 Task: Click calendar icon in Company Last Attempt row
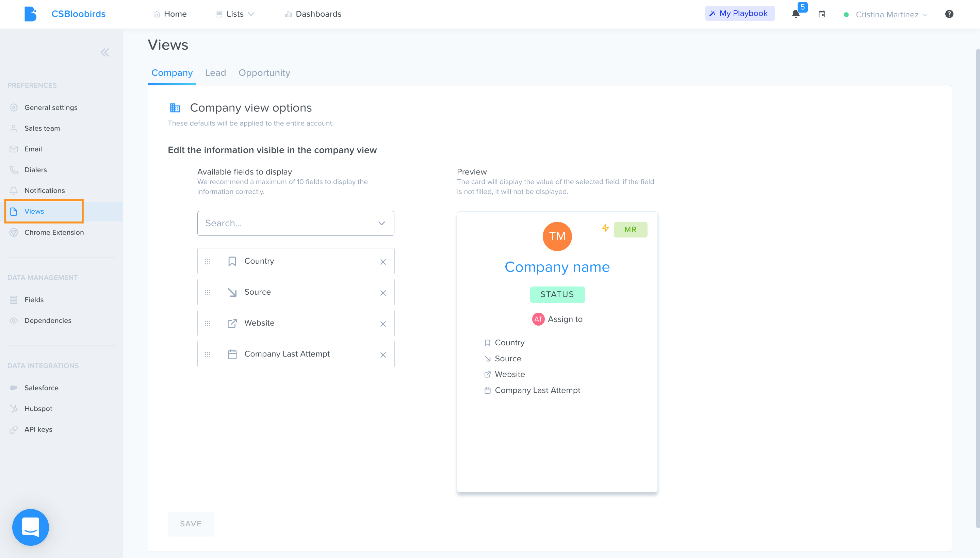pos(232,354)
